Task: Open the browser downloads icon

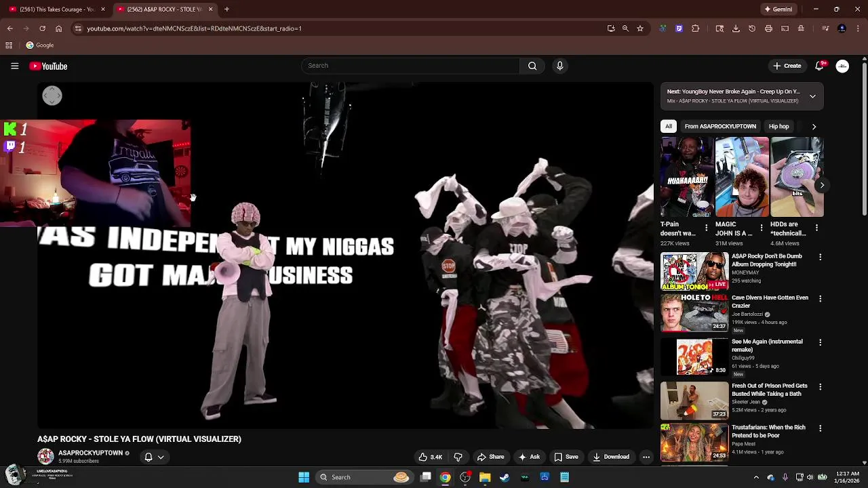Action: coord(736,28)
